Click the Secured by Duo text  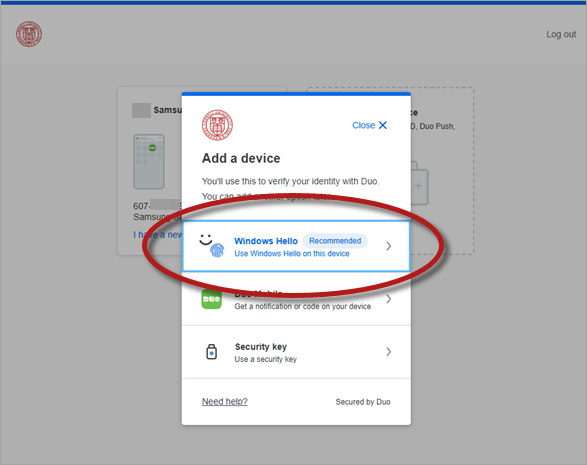pyautogui.click(x=363, y=402)
